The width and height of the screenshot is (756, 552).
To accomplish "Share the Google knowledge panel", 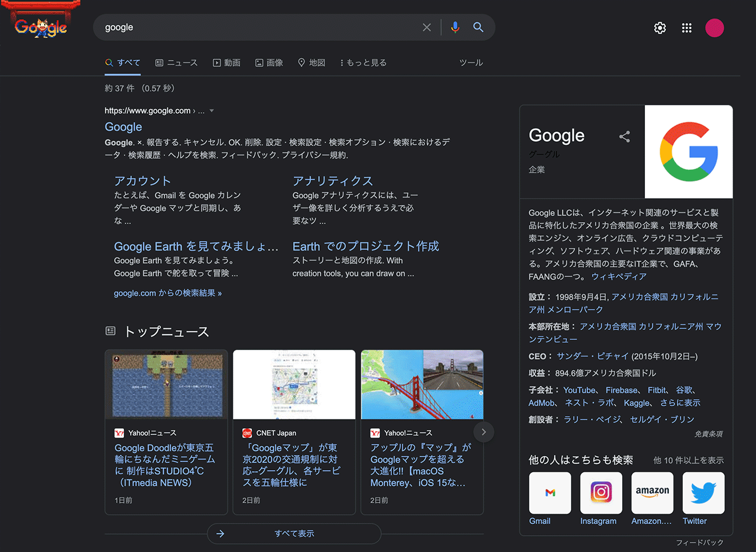I will click(625, 137).
